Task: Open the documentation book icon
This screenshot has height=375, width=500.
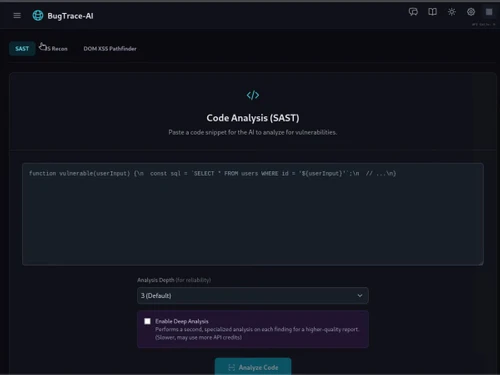Action: click(432, 12)
